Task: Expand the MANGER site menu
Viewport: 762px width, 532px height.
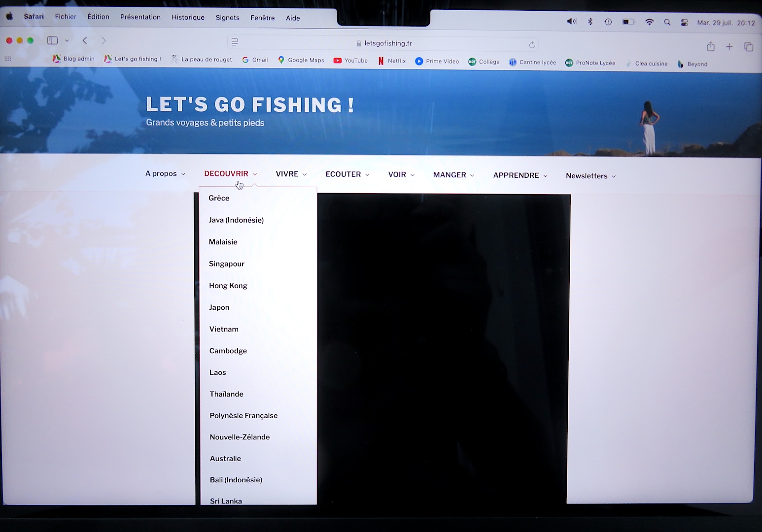Action: (454, 175)
